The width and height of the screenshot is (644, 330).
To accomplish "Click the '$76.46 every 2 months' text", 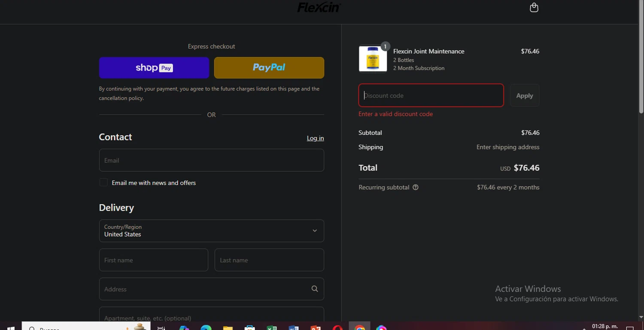I will point(508,187).
